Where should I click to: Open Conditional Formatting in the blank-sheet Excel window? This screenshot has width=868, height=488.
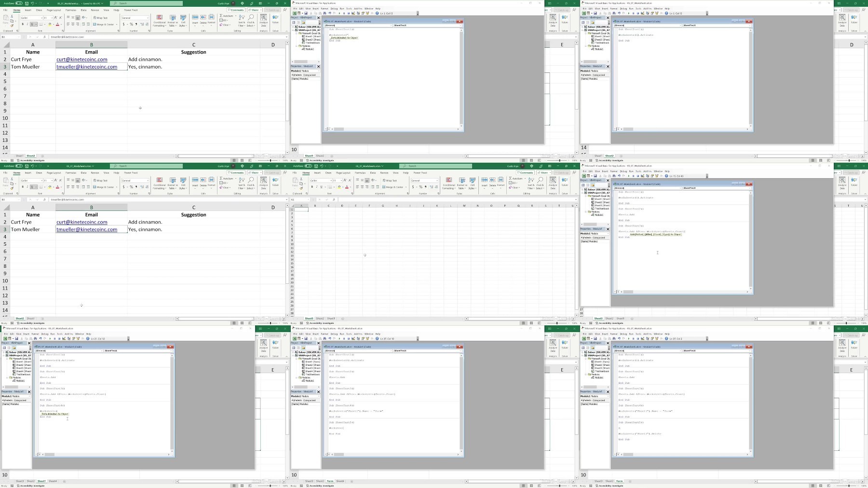(x=449, y=183)
